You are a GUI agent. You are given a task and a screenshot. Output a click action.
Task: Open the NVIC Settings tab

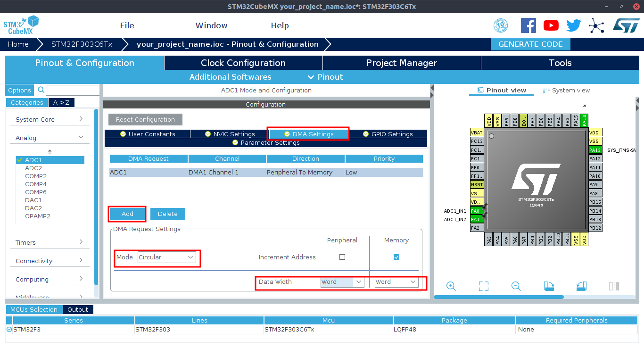pos(230,134)
